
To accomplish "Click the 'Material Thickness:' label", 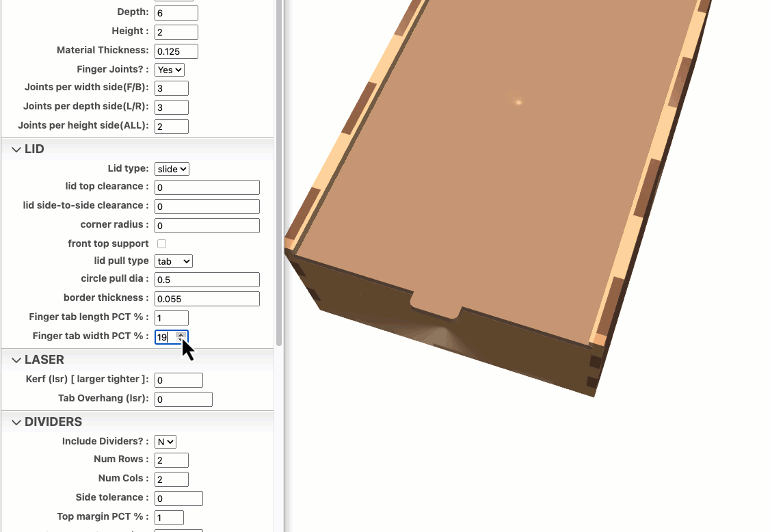I will click(103, 50).
